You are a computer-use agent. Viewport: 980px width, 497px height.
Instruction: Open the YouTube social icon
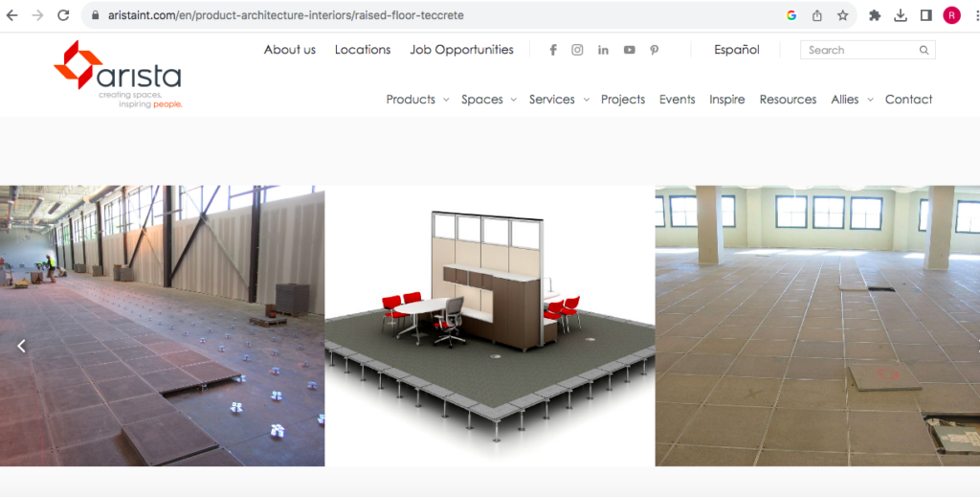[x=629, y=50]
